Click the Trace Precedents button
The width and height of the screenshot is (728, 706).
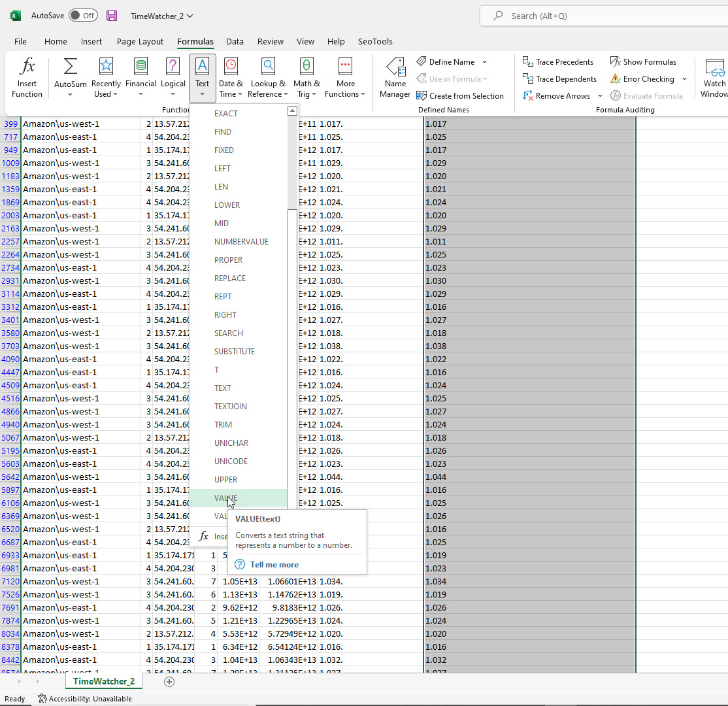[558, 62]
